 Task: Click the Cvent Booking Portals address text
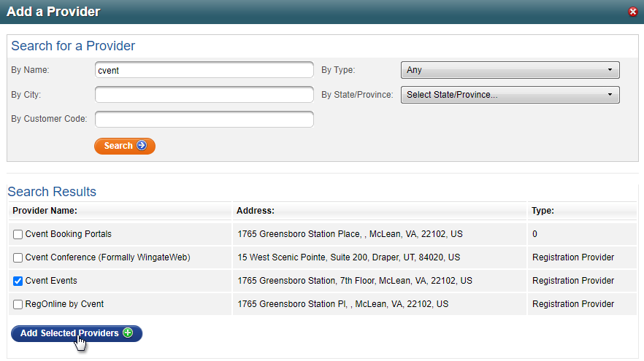click(350, 235)
